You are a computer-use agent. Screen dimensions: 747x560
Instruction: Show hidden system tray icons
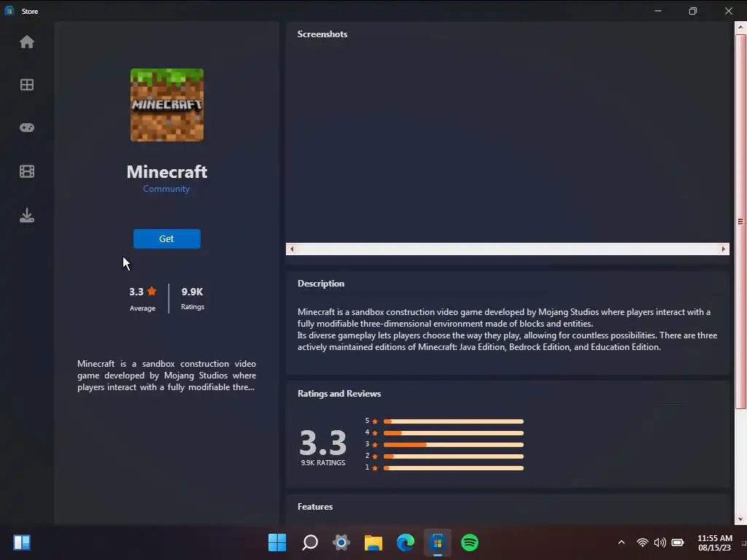(x=622, y=542)
